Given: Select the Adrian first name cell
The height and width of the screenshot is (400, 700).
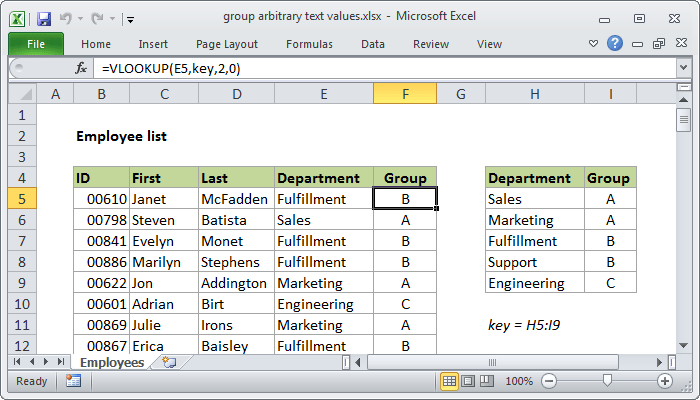Looking at the screenshot, I should click(164, 304).
